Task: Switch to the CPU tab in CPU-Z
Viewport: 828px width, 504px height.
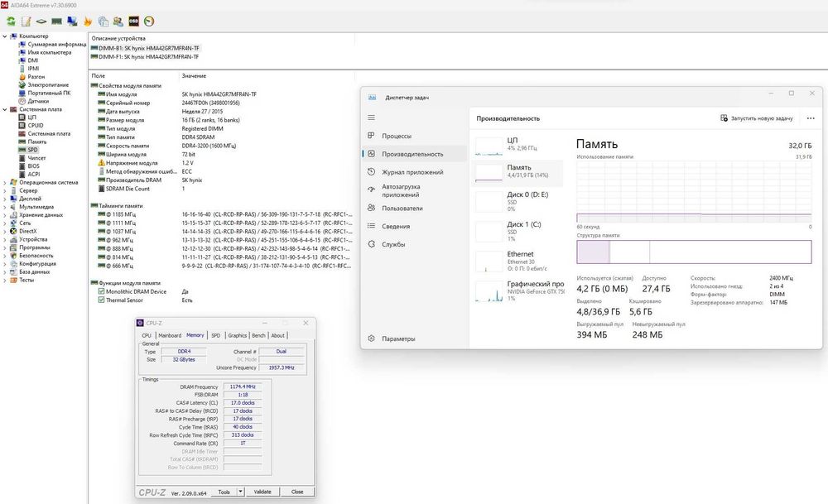Action: click(147, 336)
